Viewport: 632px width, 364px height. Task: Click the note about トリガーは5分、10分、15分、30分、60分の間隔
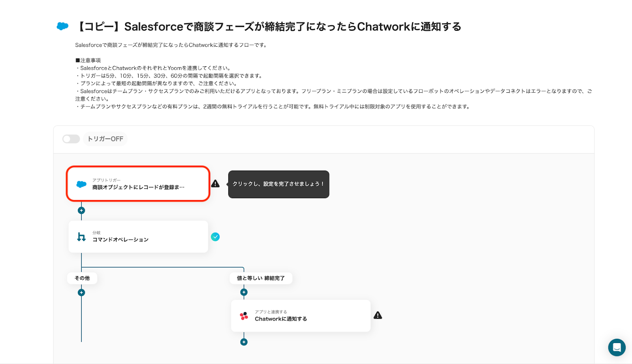pos(169,76)
